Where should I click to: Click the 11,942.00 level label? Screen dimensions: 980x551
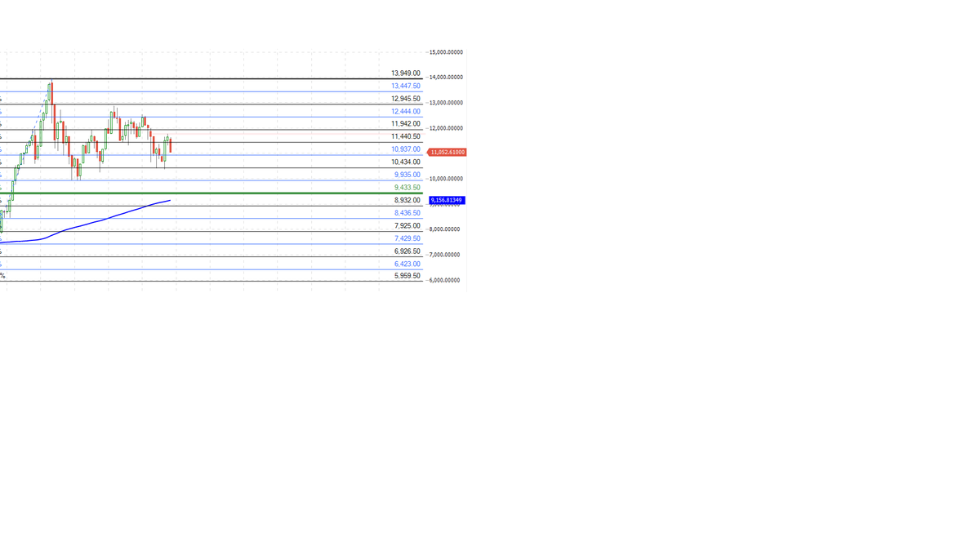pos(406,124)
